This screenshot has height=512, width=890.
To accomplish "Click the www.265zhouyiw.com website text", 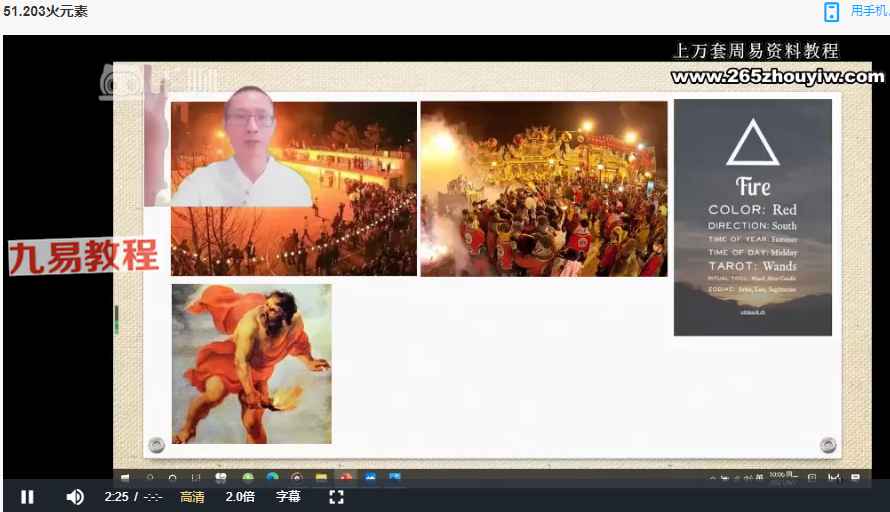I will click(x=777, y=76).
